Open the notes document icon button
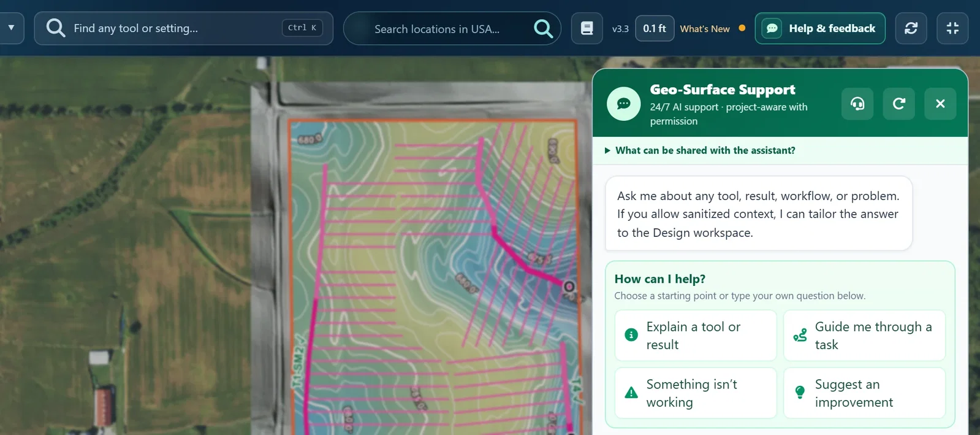 coord(587,28)
